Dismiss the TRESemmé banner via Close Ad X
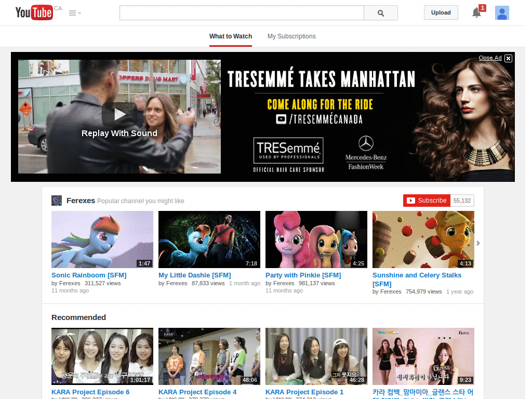The height and width of the screenshot is (399, 532). tap(508, 58)
